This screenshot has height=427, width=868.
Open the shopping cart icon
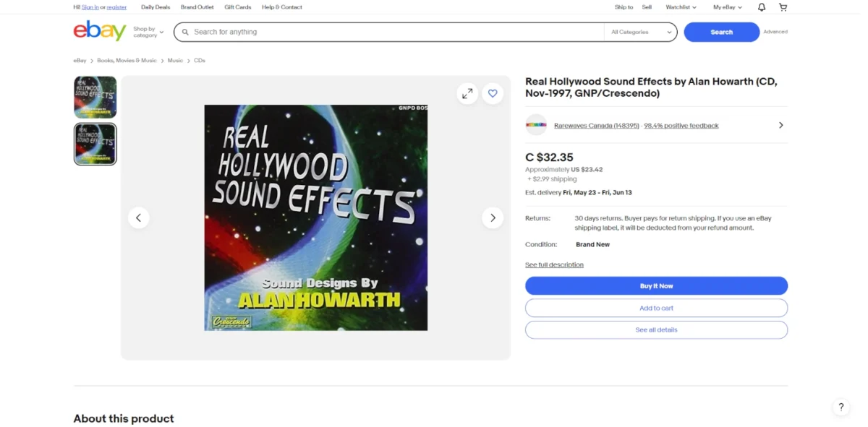point(783,7)
